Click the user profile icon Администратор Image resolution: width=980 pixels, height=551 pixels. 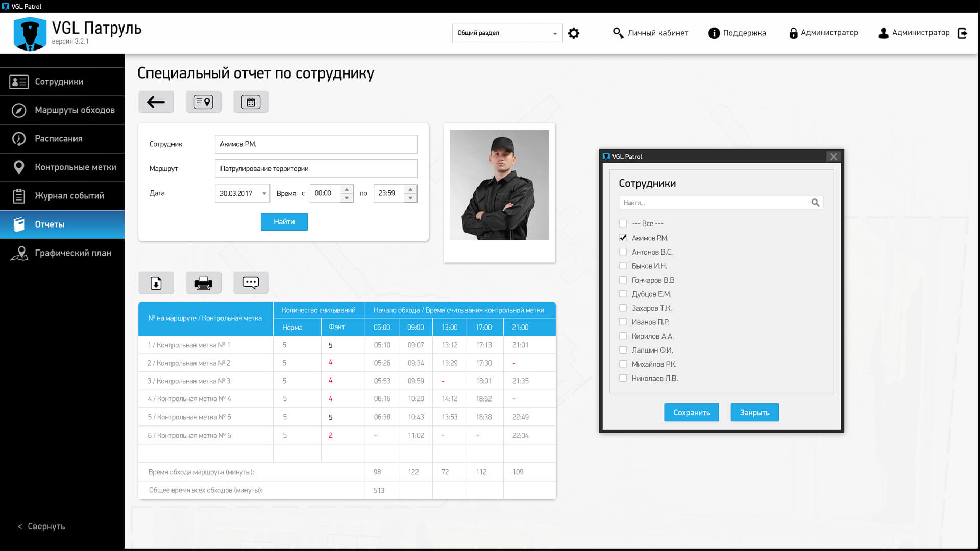tap(883, 33)
